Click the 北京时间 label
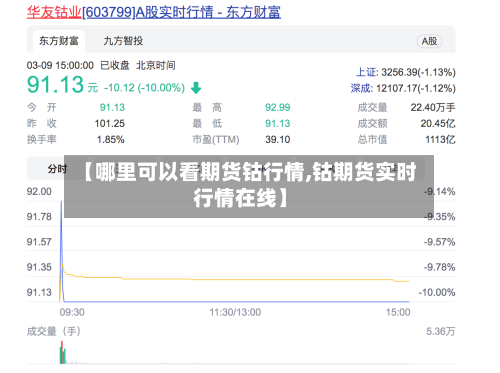Screen dimensions: 500x373 [156, 65]
